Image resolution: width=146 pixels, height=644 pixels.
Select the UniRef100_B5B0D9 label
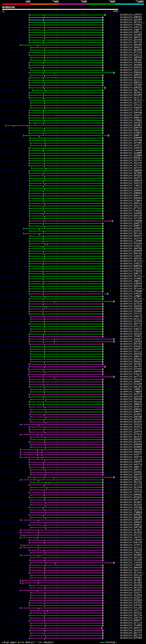(131, 72)
